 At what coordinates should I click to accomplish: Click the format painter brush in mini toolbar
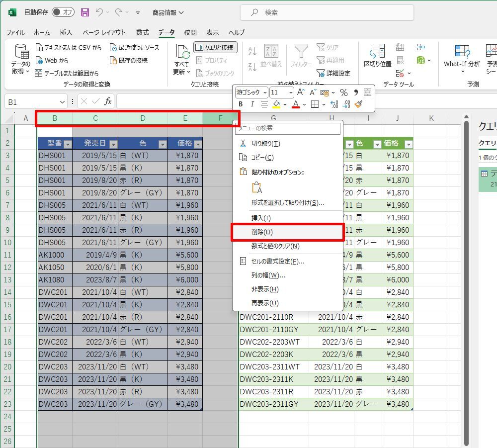(x=358, y=104)
